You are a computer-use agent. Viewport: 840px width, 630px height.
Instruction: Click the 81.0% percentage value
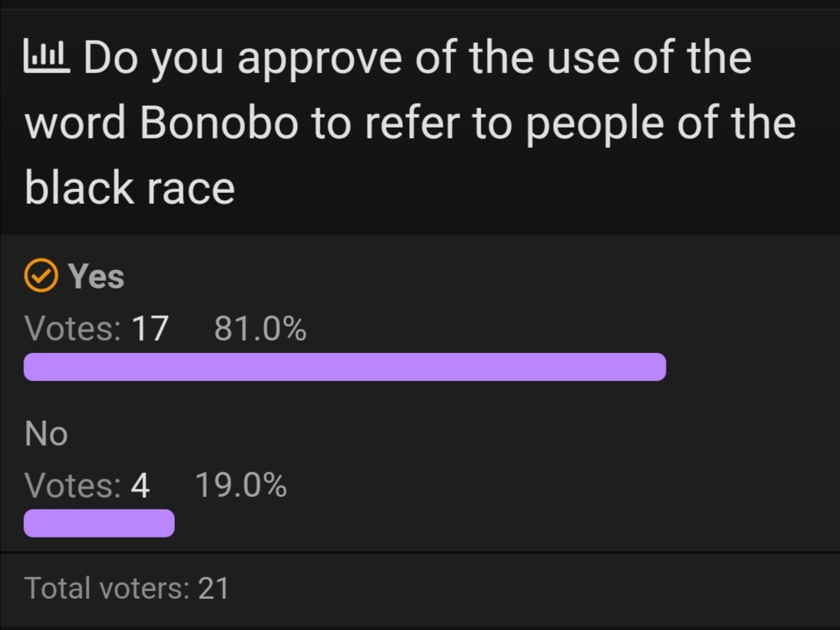click(x=261, y=328)
